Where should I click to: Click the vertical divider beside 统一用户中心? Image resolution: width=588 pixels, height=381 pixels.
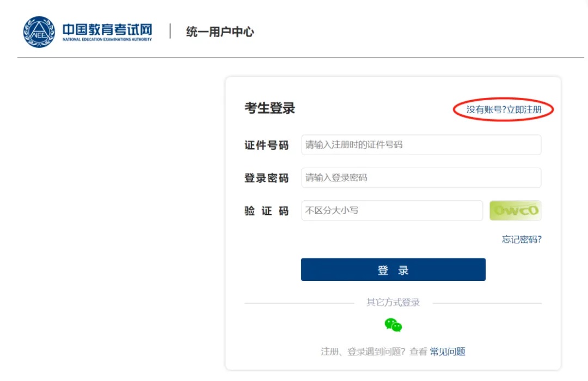click(x=170, y=32)
